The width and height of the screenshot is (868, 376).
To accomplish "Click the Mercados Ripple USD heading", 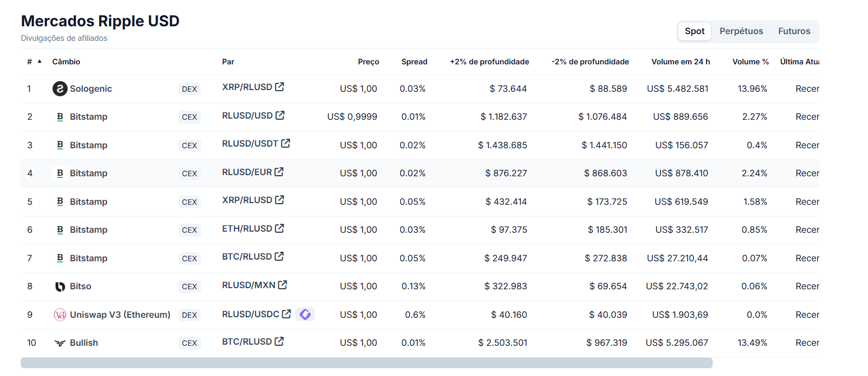I will (100, 21).
